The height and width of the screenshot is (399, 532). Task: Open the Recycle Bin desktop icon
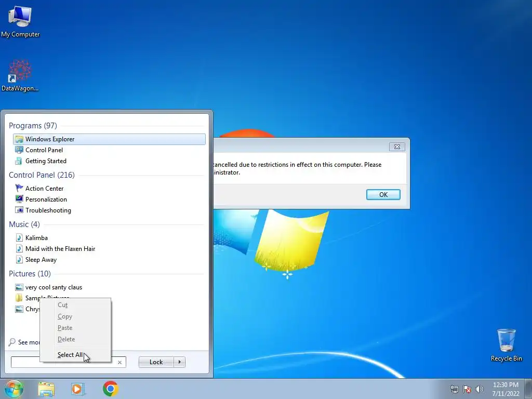pos(506,345)
